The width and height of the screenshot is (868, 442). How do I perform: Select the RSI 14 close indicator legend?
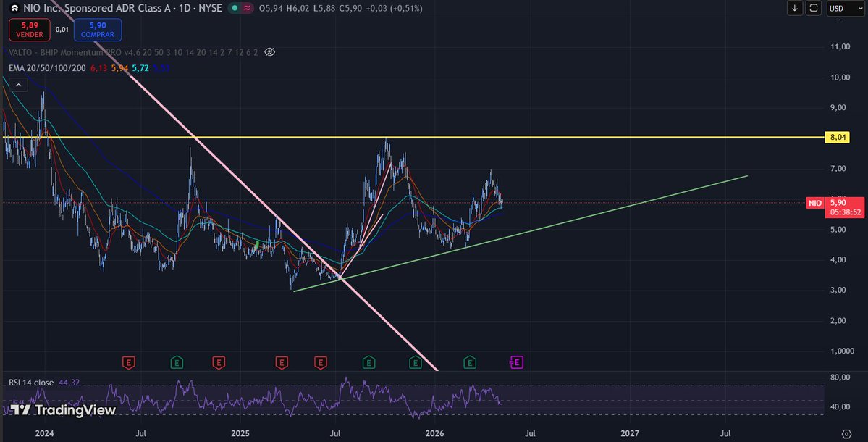(x=31, y=383)
